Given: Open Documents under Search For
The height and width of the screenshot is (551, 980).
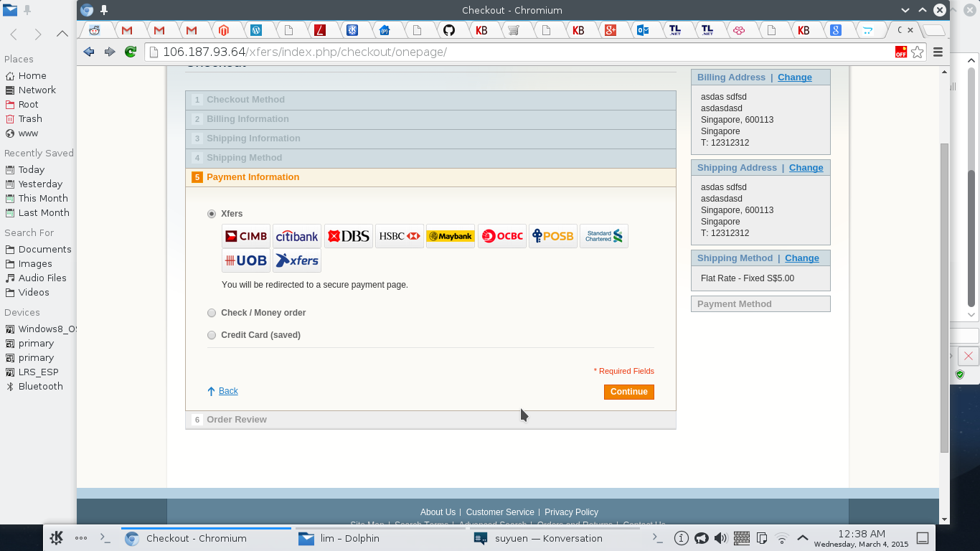Looking at the screenshot, I should (44, 250).
